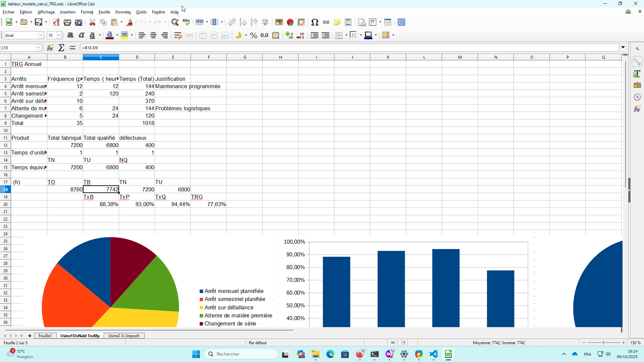
Task: Expand the formula bar arrow
Action: click(623, 48)
